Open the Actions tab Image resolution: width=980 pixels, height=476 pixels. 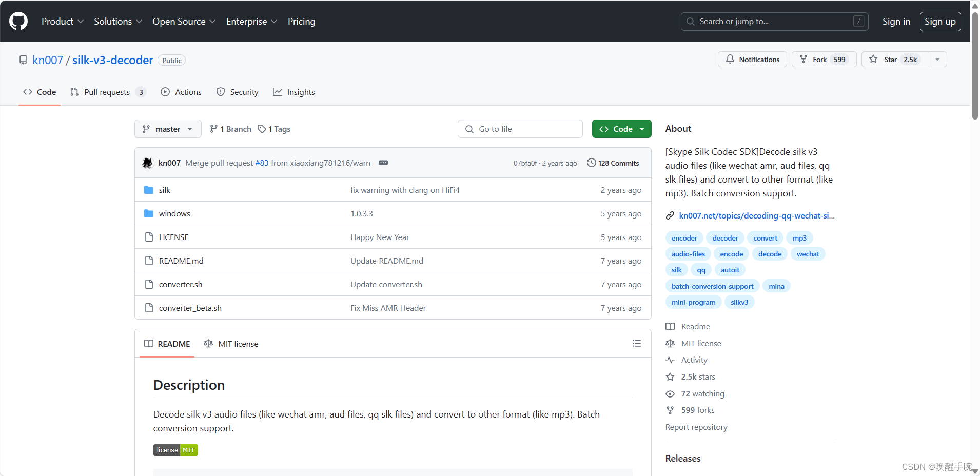(x=181, y=92)
